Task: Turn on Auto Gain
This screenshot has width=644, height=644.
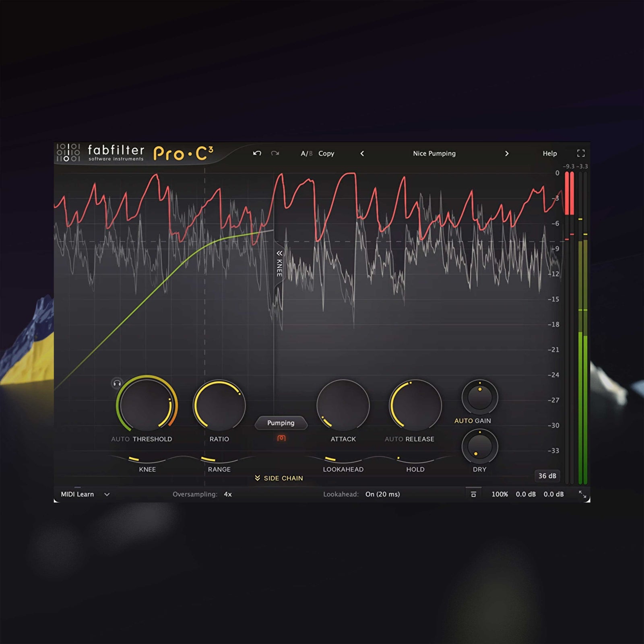Action: [463, 421]
